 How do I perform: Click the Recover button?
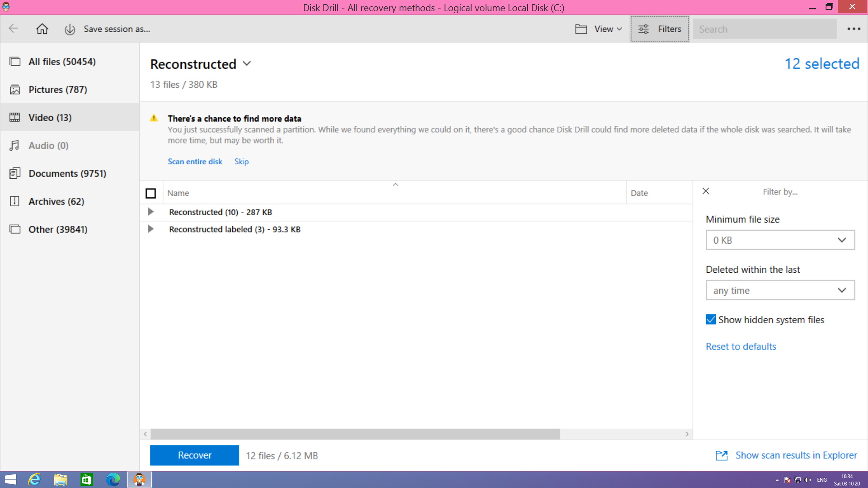195,455
